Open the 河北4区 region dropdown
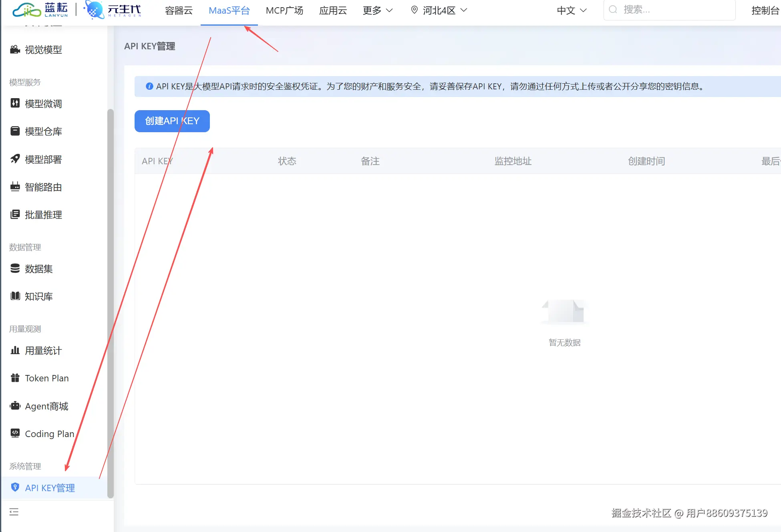The image size is (781, 532). coord(439,10)
